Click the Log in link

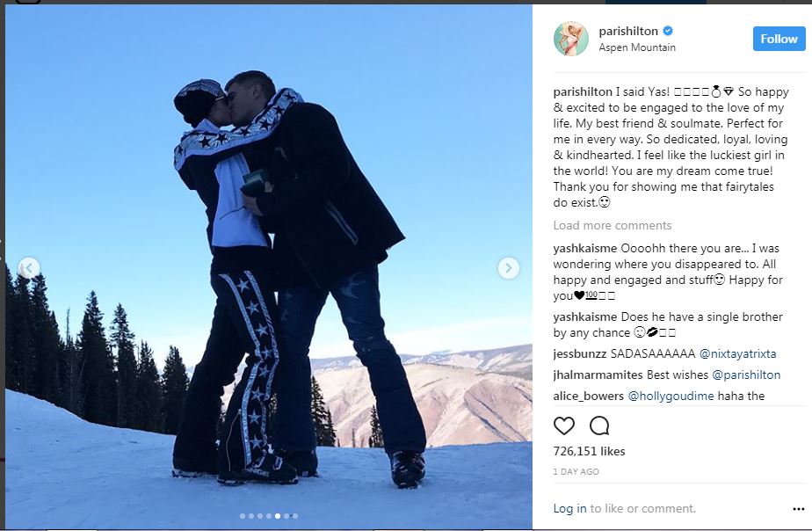pos(569,509)
